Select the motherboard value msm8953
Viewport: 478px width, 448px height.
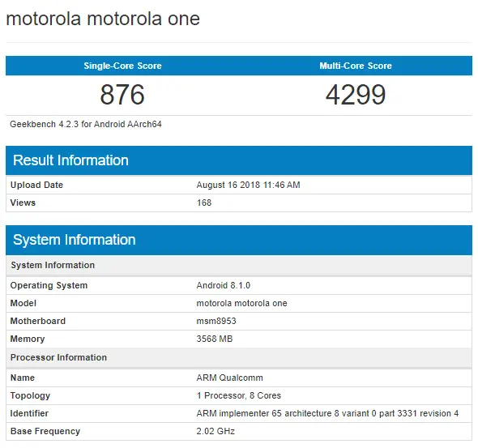click(216, 321)
